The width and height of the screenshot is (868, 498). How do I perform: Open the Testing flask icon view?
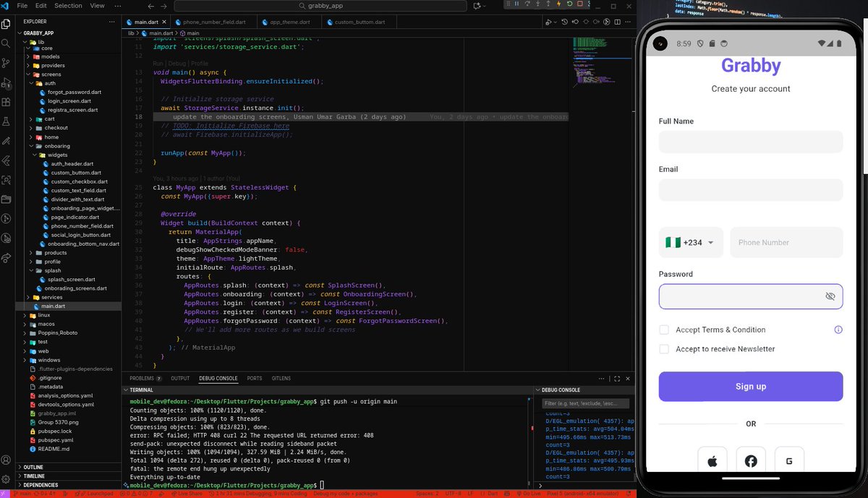click(x=6, y=122)
